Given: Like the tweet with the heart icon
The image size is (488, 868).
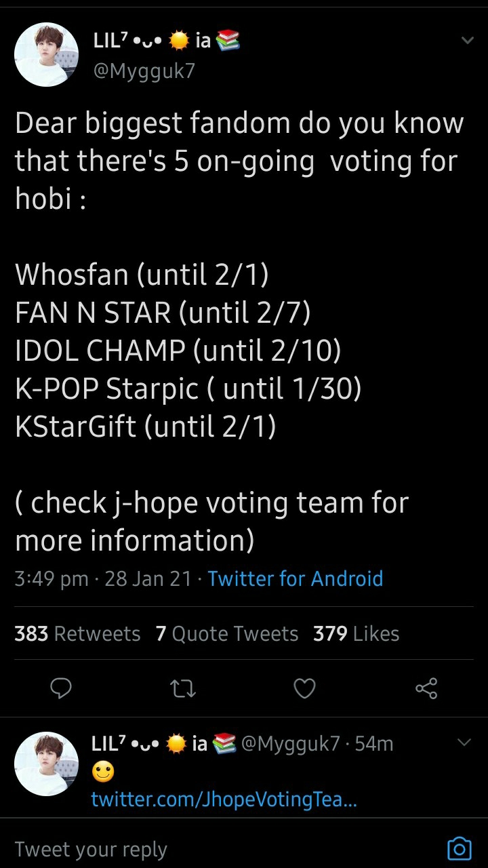Looking at the screenshot, I should click(x=304, y=689).
